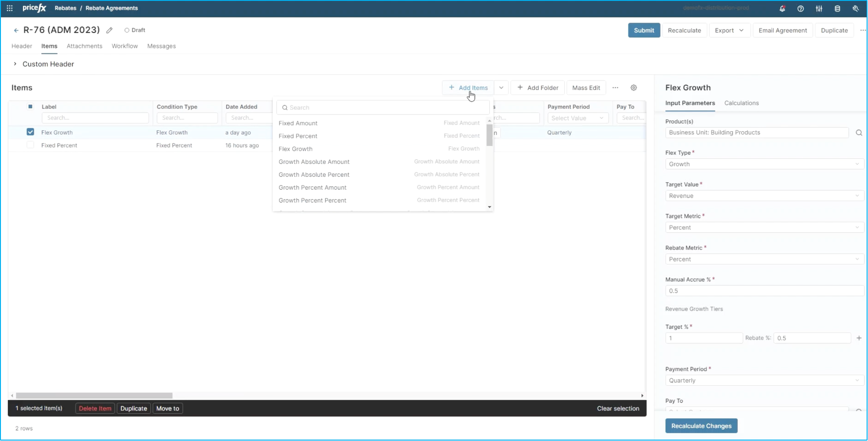Click the notifications bell icon
This screenshot has height=441, width=868.
(782, 9)
